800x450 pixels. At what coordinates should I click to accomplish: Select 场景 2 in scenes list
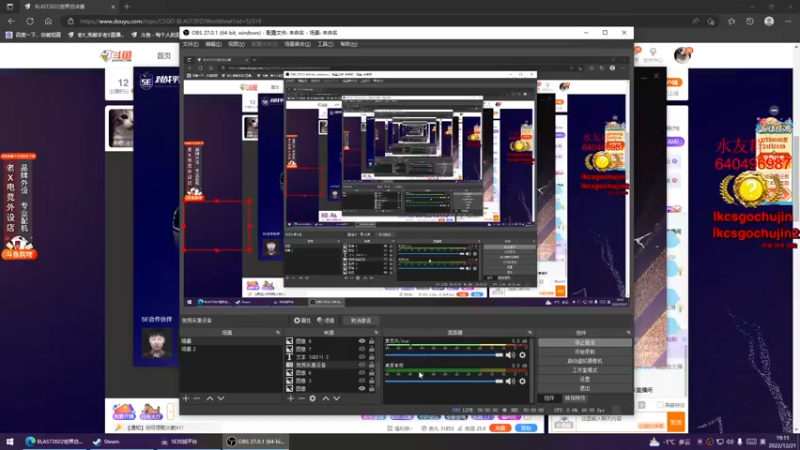coord(231,349)
